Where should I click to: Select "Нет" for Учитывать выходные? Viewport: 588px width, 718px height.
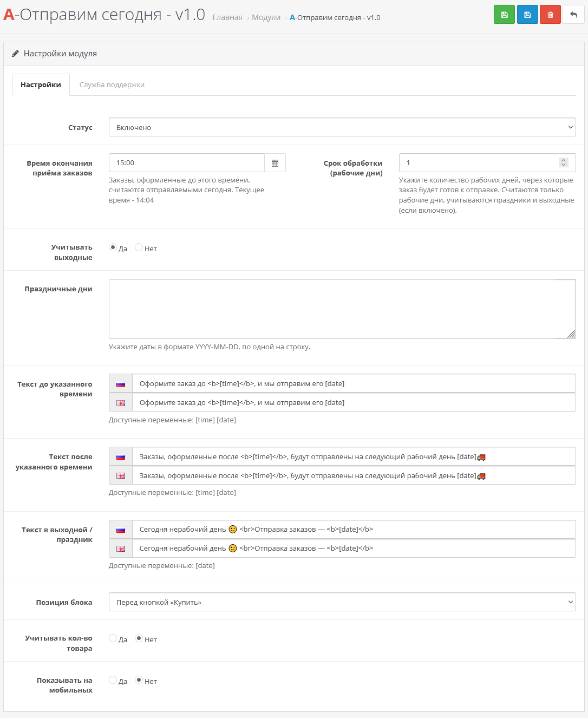(x=139, y=247)
